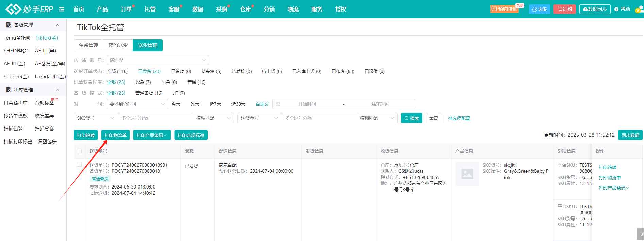Open 托管 in top navigation

pos(150,9)
